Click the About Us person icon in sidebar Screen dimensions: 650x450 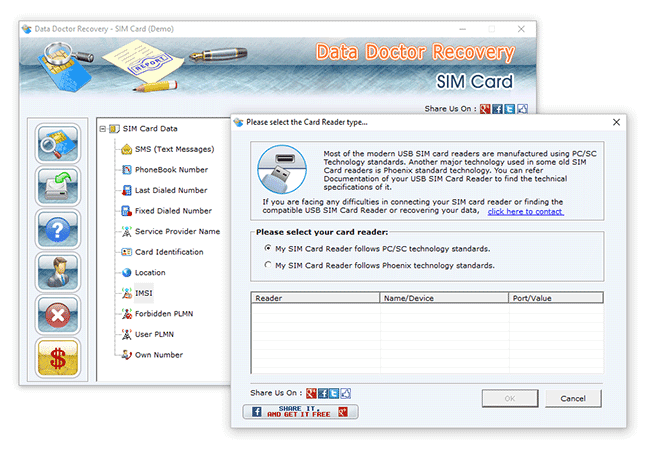pos(58,272)
